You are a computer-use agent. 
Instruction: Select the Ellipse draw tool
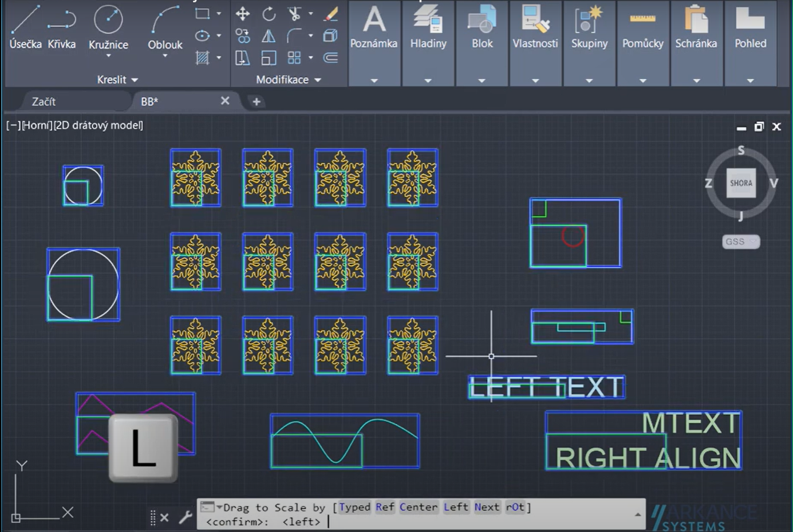(x=202, y=36)
